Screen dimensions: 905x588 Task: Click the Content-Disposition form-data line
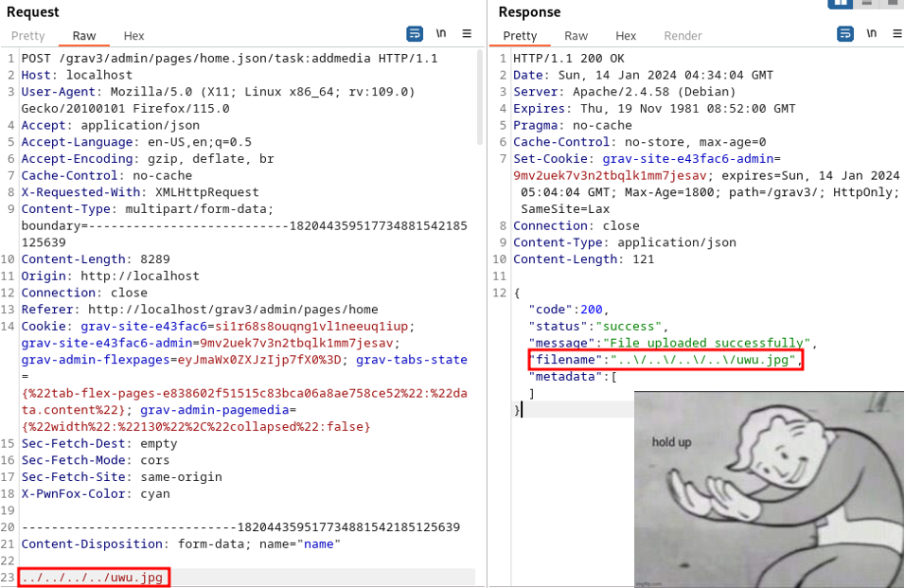coord(181,543)
